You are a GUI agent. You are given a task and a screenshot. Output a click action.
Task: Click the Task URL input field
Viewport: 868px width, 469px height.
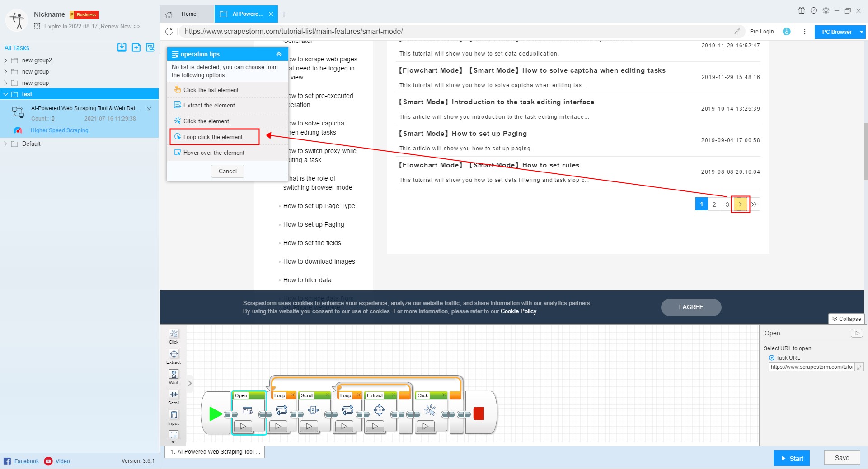point(812,367)
